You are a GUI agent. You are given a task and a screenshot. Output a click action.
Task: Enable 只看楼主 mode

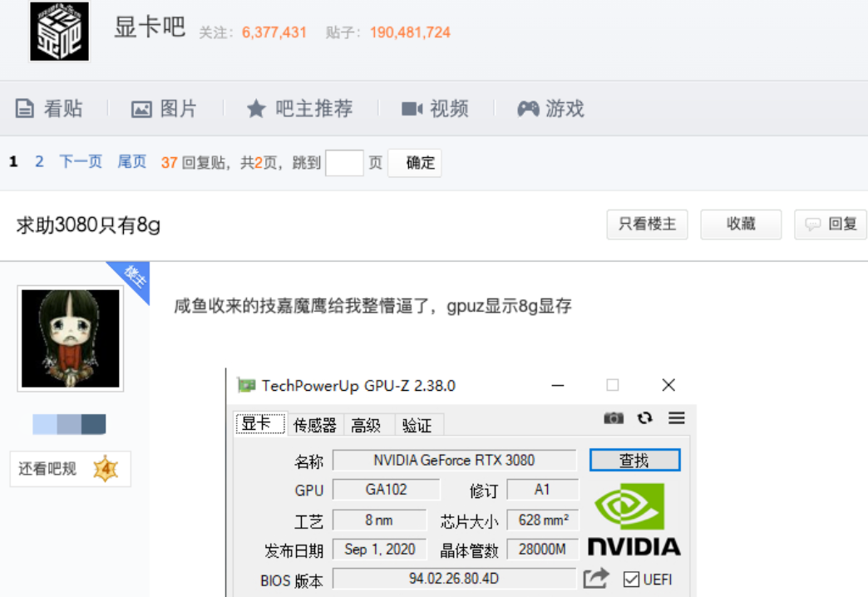(647, 224)
